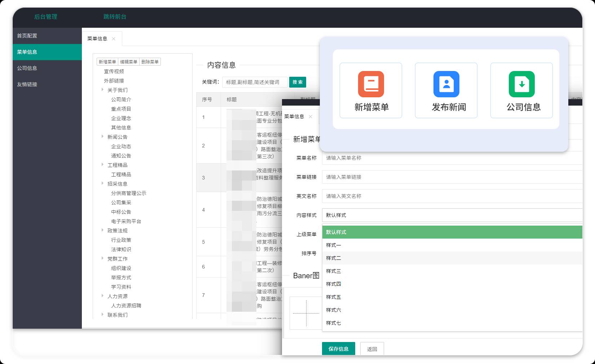Click the green 搜索 button
Viewport: 595px width, 364px height.
(x=297, y=82)
